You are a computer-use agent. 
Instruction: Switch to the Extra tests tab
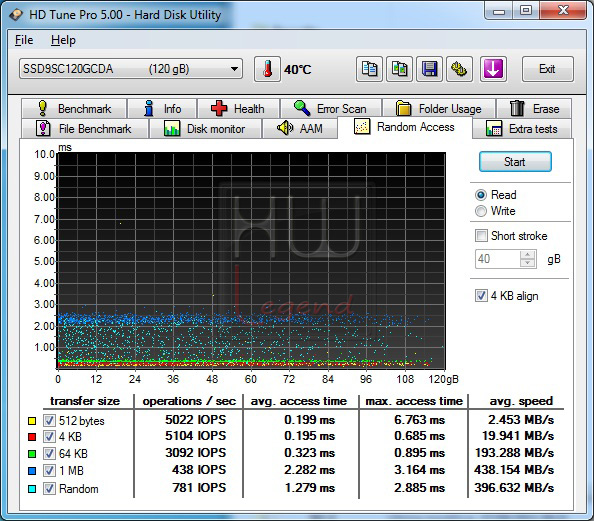pyautogui.click(x=522, y=129)
